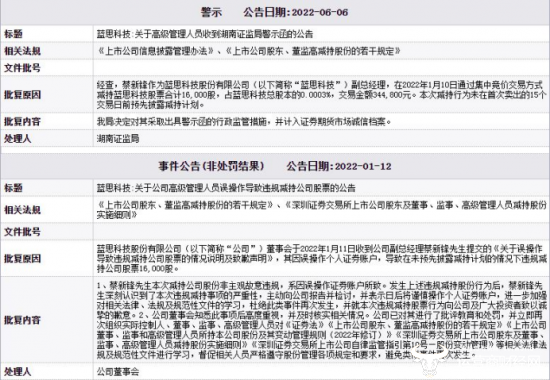Click the first 批复原因 row label
Viewport: 550px width, 380px height.
coord(22,95)
